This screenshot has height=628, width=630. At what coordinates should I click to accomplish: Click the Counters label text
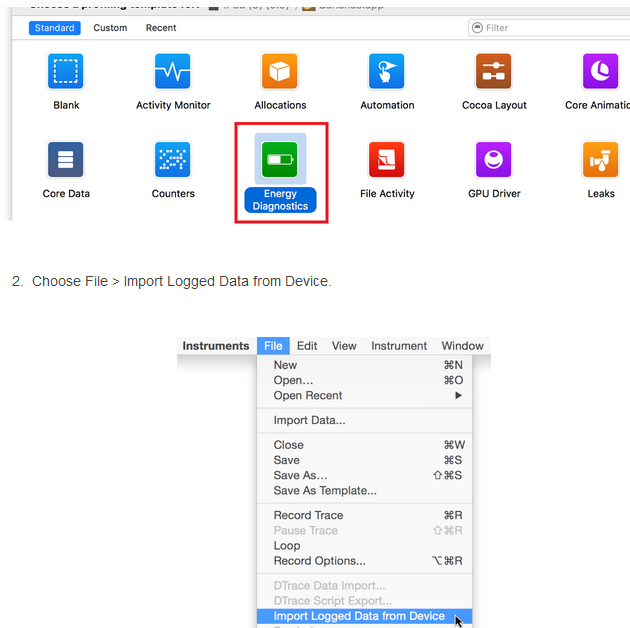173,194
